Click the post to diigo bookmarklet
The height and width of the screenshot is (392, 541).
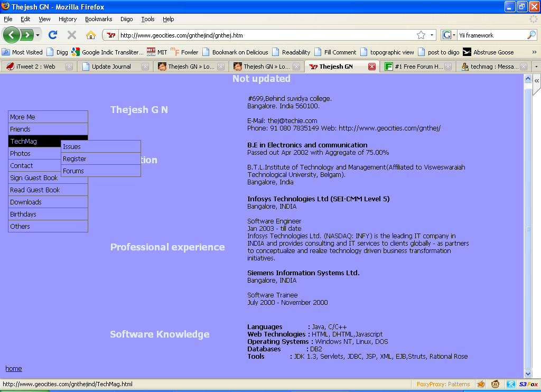(x=439, y=52)
